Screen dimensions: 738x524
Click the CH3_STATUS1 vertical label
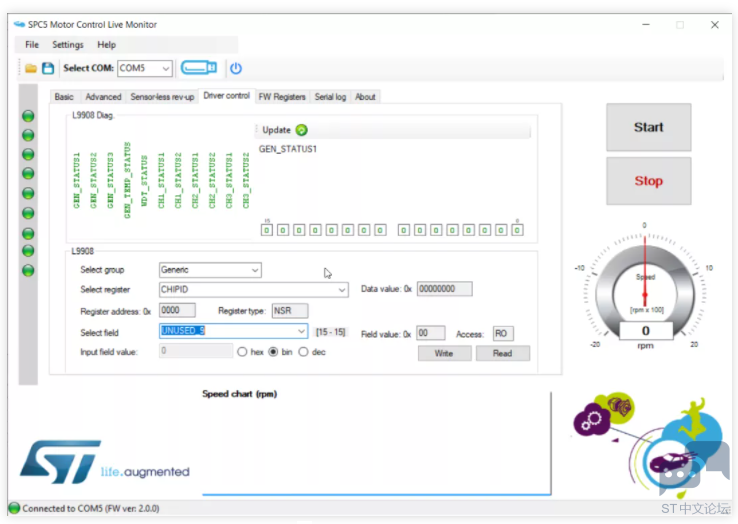(229, 180)
